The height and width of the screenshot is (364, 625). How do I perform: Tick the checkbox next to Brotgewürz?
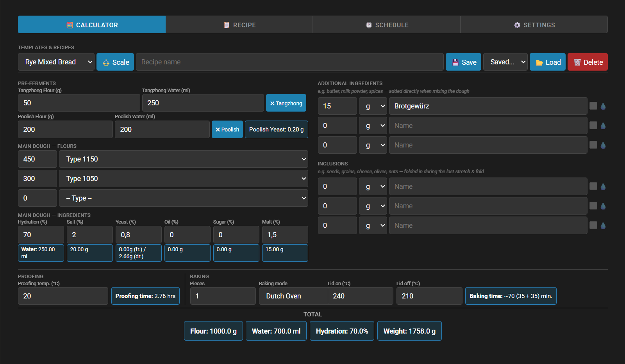tap(593, 106)
